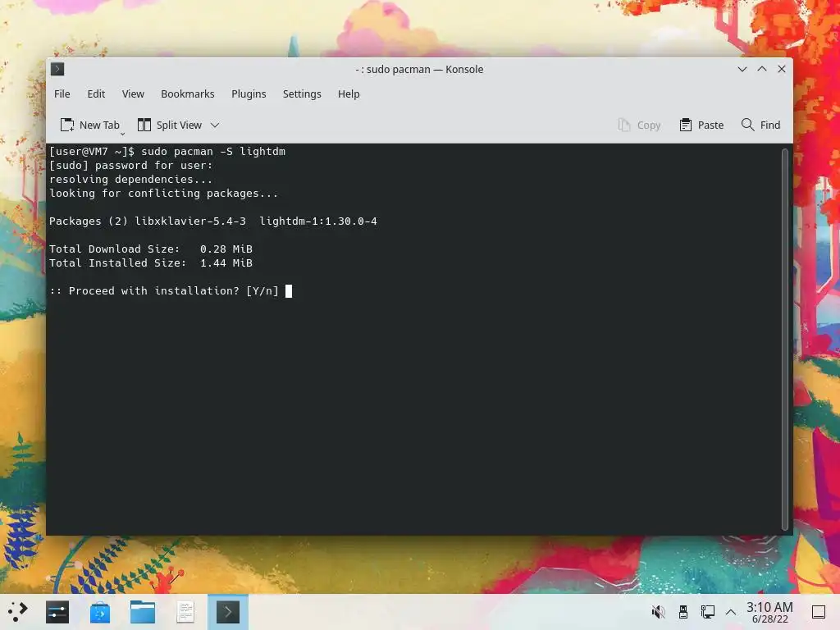Open the text editor taskbar icon
This screenshot has height=630, width=840.
pyautogui.click(x=185, y=612)
